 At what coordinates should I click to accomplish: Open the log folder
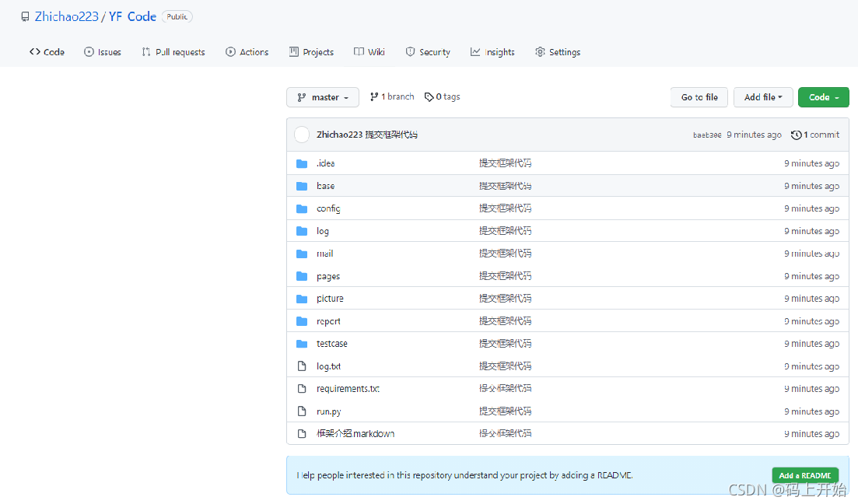pyautogui.click(x=323, y=231)
